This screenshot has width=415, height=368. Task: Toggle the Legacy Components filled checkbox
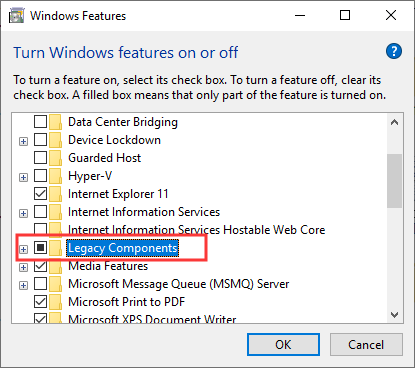[x=40, y=248]
